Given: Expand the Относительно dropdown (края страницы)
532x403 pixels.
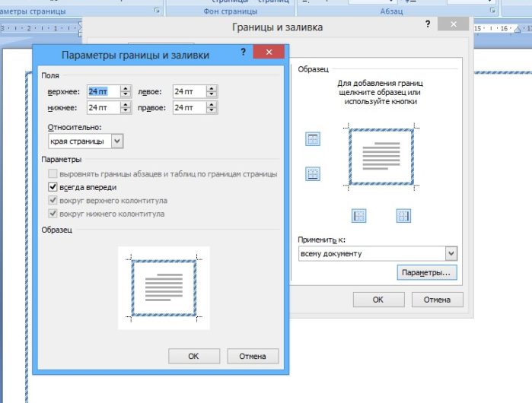Looking at the screenshot, I should [x=117, y=141].
